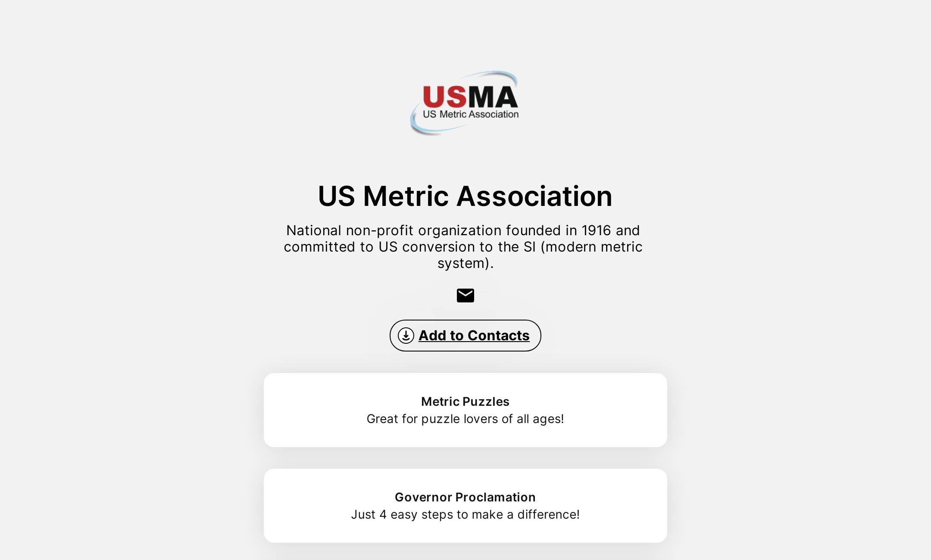
Task: Click the Governor Proclamation heading text
Action: point(465,497)
